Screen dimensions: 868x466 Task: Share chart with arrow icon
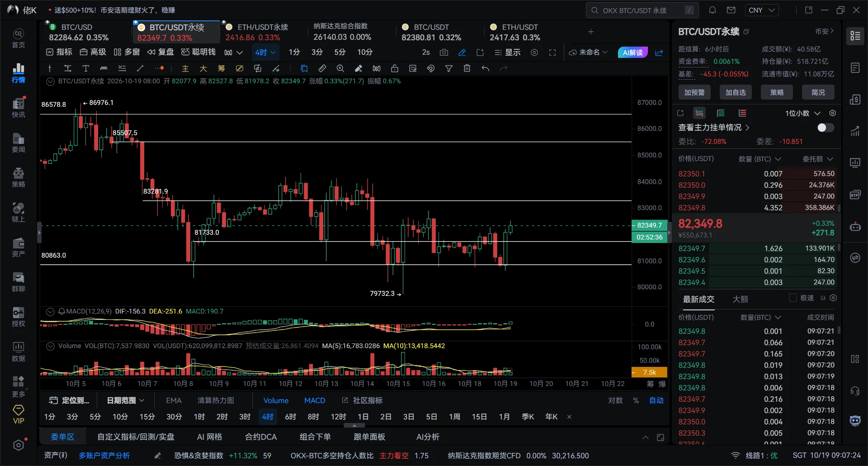(659, 53)
